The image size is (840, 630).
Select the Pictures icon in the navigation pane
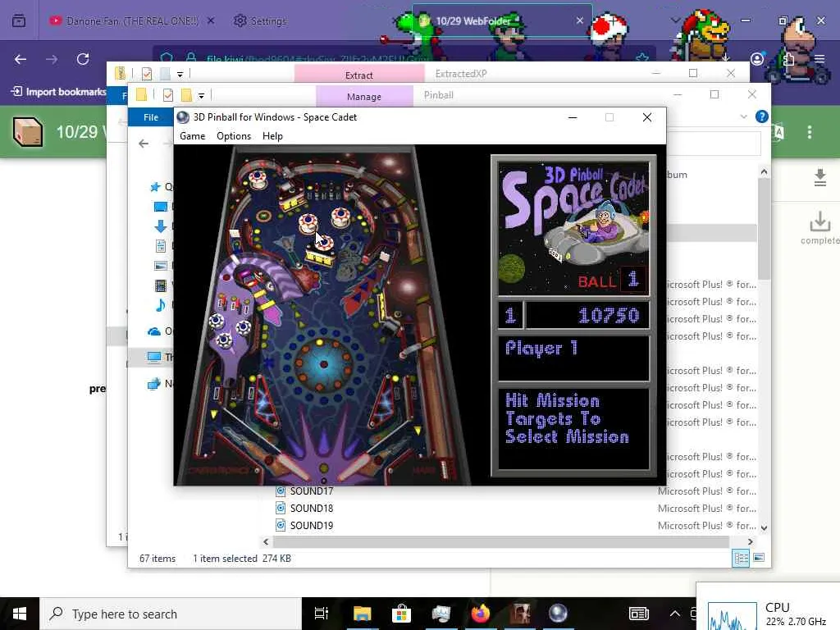point(160,266)
